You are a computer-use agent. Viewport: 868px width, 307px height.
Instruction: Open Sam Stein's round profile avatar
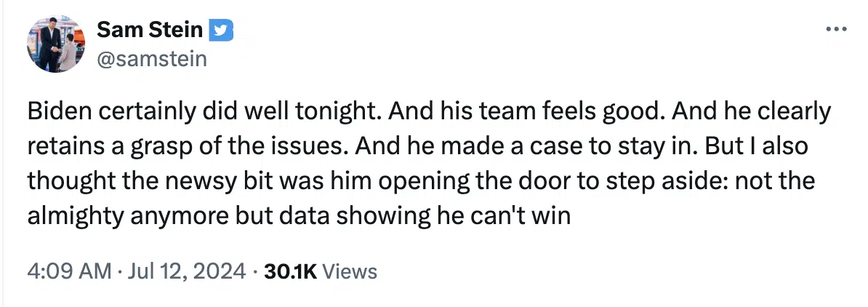pyautogui.click(x=55, y=44)
